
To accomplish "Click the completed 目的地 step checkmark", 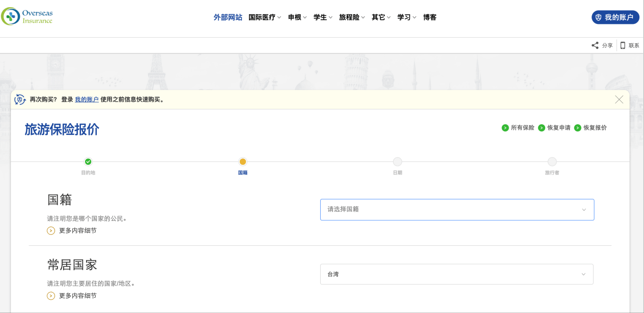I will [88, 162].
